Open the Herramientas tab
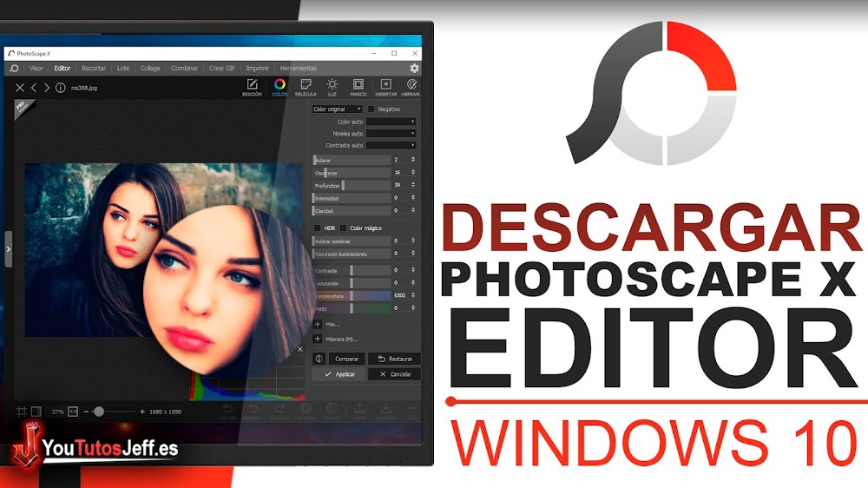868x488 pixels. [x=299, y=68]
